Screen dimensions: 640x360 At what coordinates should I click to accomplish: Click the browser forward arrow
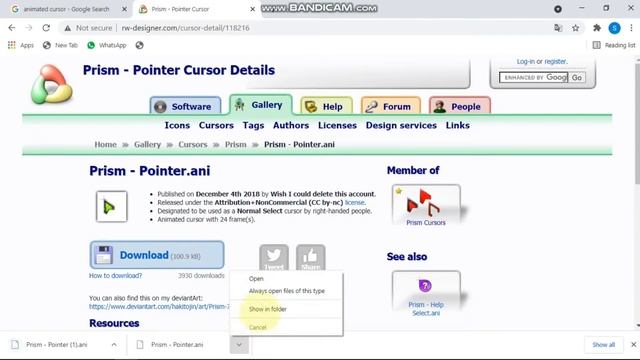[x=29, y=28]
